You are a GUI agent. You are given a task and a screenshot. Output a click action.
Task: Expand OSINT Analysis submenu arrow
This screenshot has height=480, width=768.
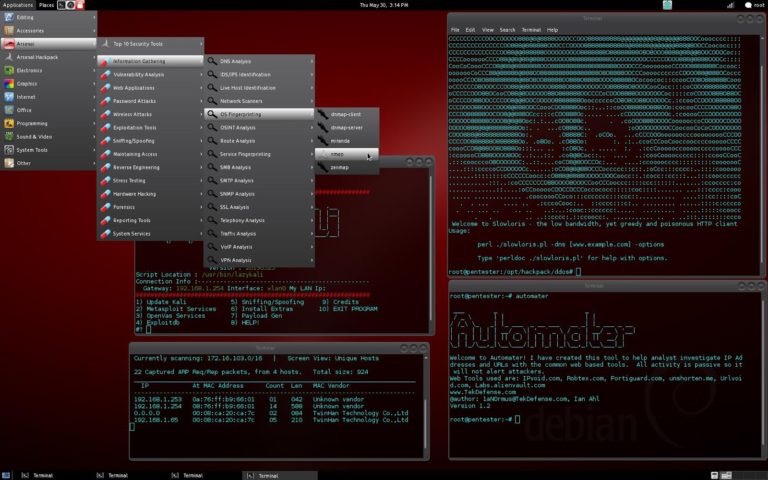click(312, 127)
